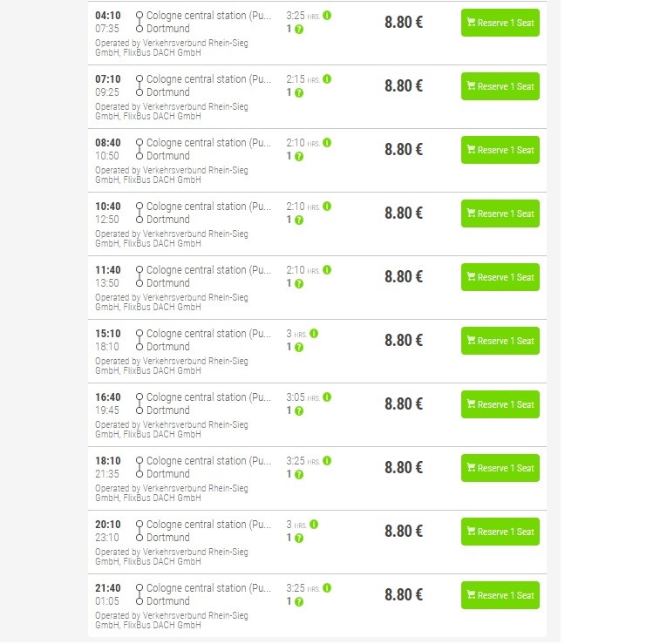This screenshot has height=644, width=667.
Task: Click help question mark on 07:10 trip
Action: [299, 92]
